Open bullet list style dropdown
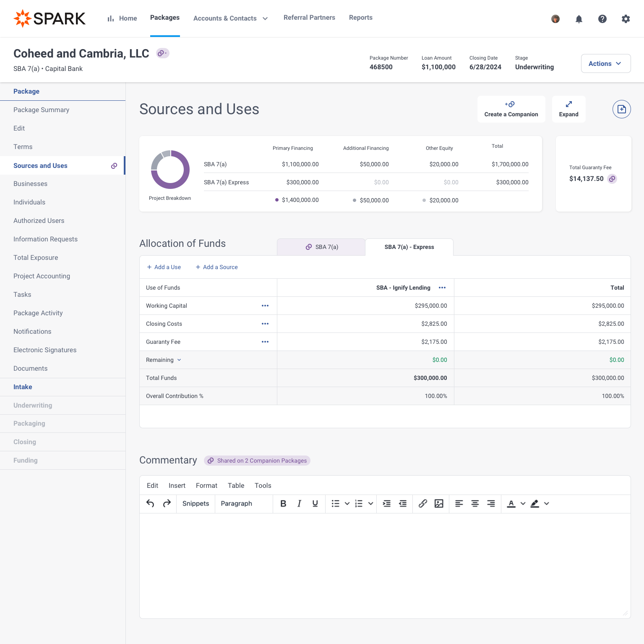The image size is (644, 644). click(347, 503)
